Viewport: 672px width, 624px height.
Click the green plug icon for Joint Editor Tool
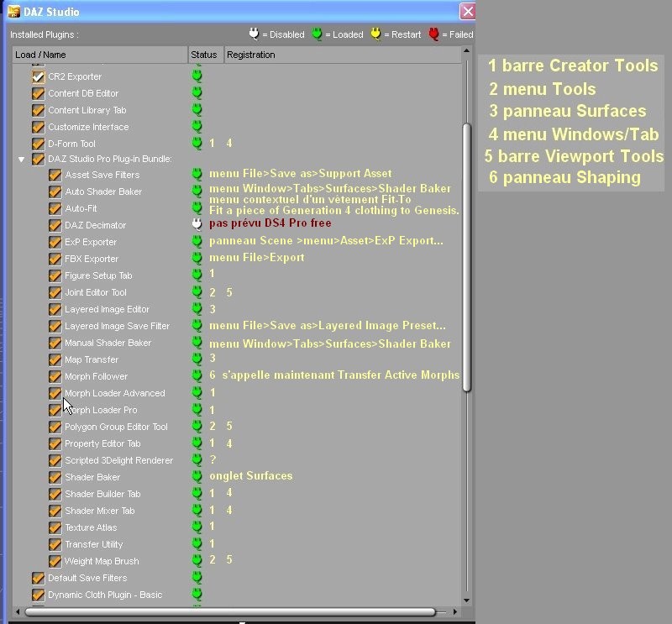tap(197, 292)
